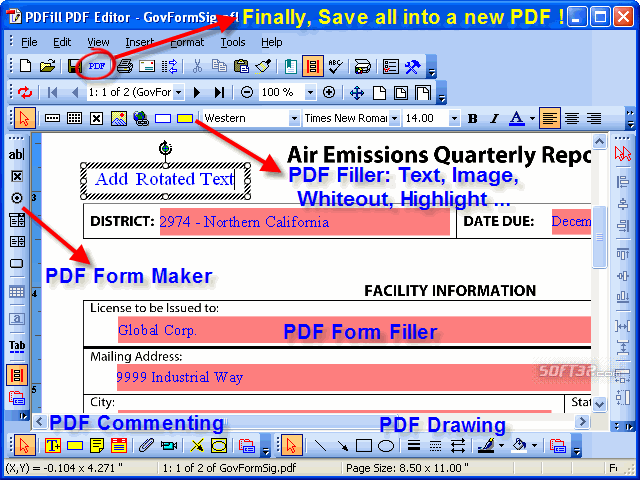Insert hyperlink globe tool

(x=141, y=119)
